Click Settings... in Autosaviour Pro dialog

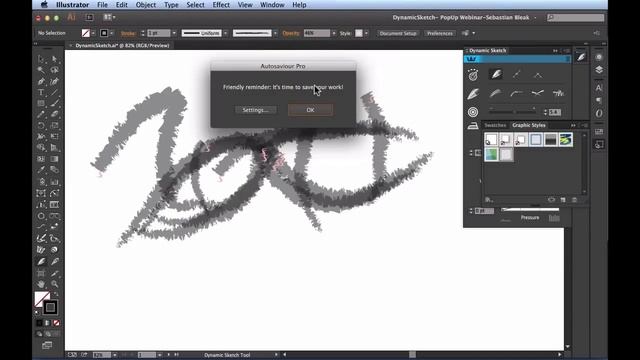[256, 110]
